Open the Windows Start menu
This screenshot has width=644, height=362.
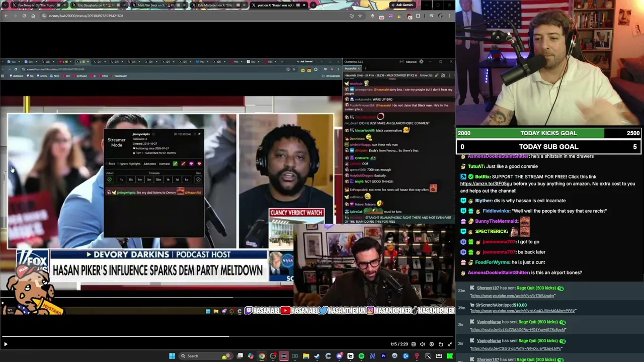point(172,356)
